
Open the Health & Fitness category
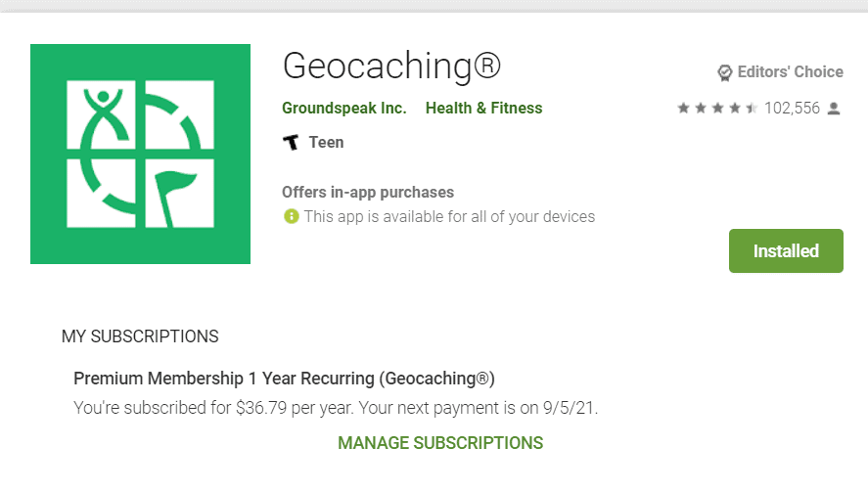click(x=483, y=109)
